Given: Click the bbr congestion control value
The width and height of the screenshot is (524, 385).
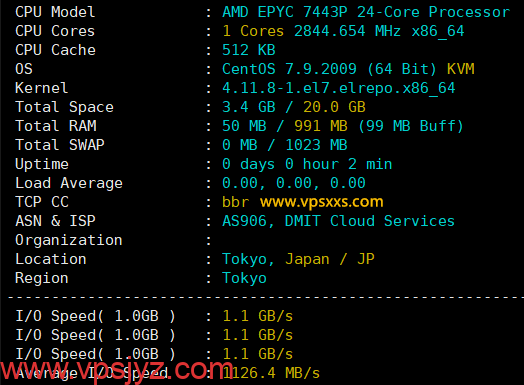Looking at the screenshot, I should [236, 202].
